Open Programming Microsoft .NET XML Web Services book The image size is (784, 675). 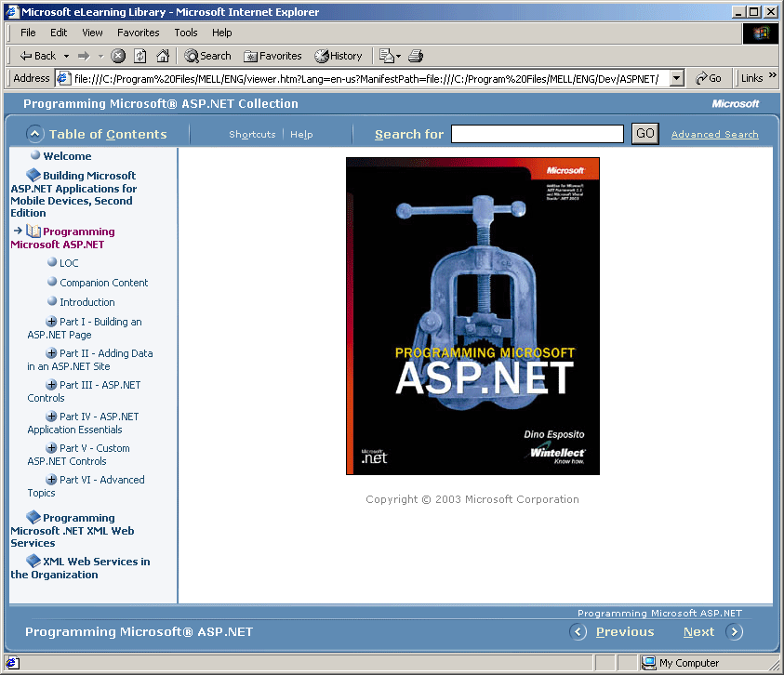[73, 530]
